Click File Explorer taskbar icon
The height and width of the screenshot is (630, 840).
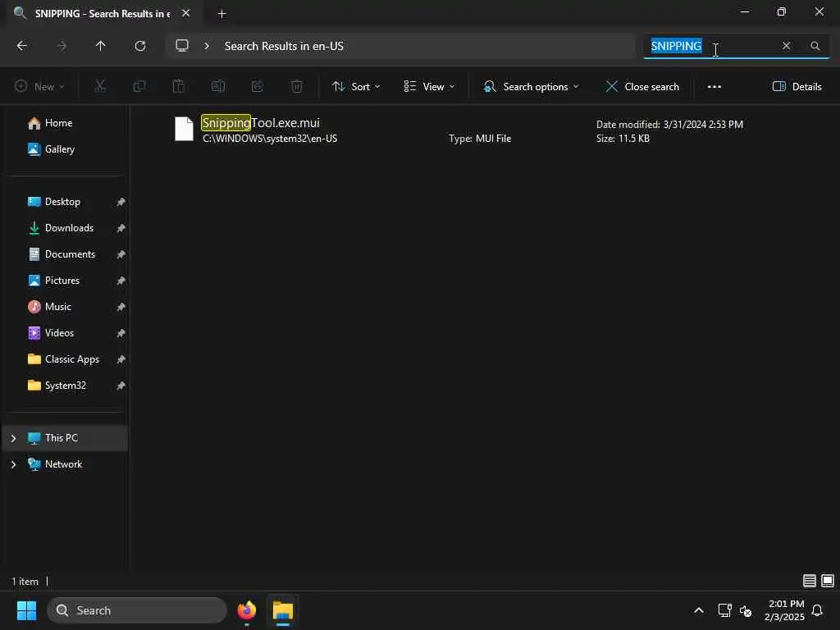283,610
